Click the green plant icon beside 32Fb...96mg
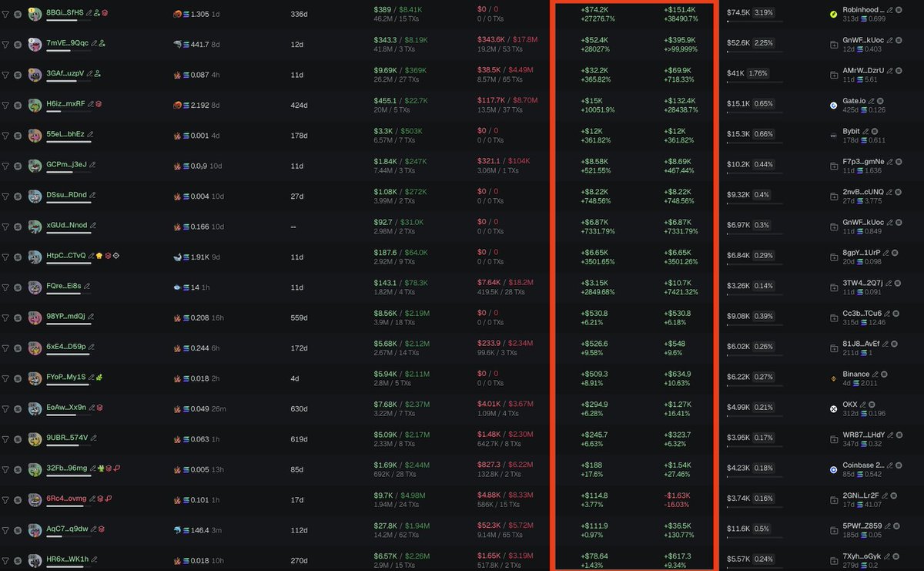Screen dimensions: 924x571 (x=101, y=468)
